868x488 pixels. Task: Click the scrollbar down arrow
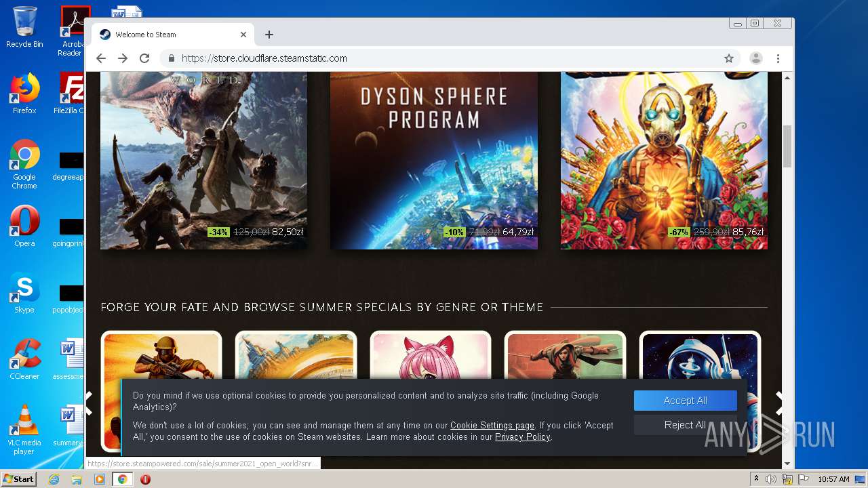click(x=787, y=464)
